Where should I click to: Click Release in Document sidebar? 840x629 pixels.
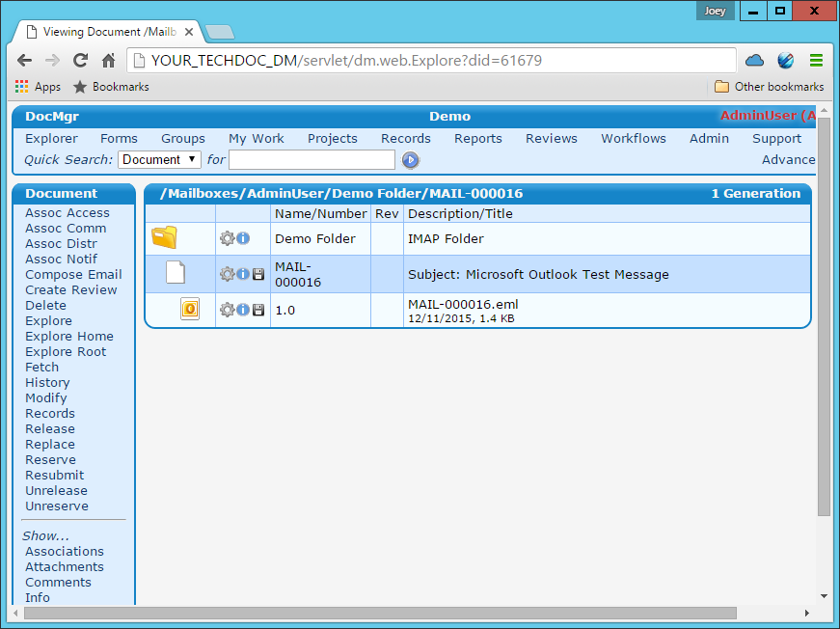tap(50, 429)
